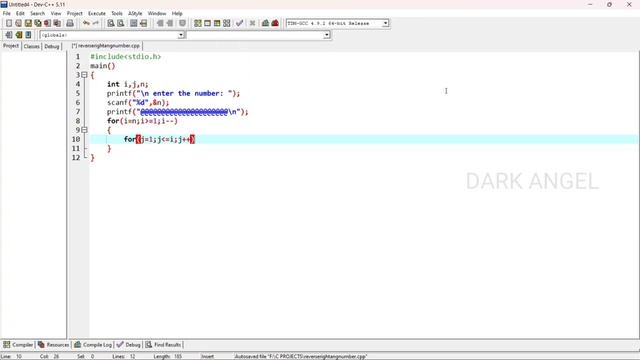Image resolution: width=640 pixels, height=360 pixels.
Task: Open Find using the magnifier toolbar icon
Action: pyautogui.click(x=111, y=23)
